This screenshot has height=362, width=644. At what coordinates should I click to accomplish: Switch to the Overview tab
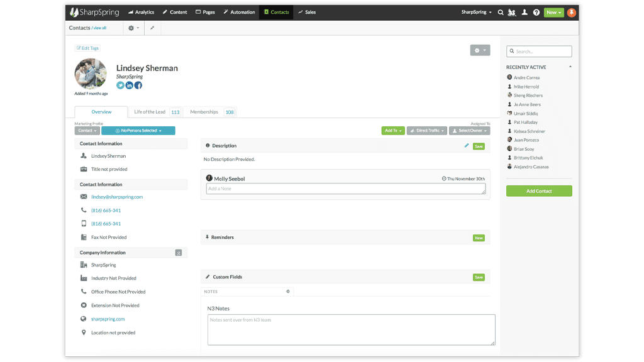tap(101, 112)
